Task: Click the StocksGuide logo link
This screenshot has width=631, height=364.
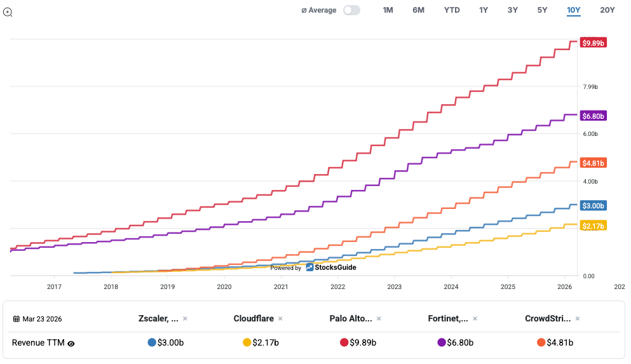Action: tap(330, 267)
